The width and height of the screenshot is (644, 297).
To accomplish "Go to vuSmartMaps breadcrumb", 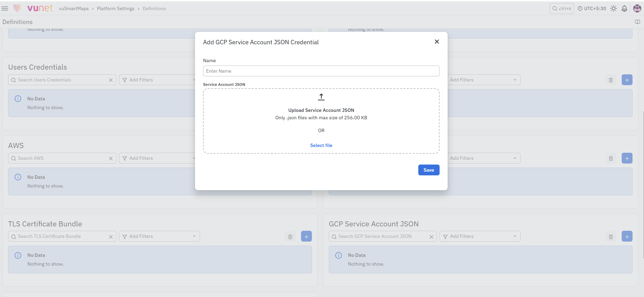I will [x=74, y=8].
